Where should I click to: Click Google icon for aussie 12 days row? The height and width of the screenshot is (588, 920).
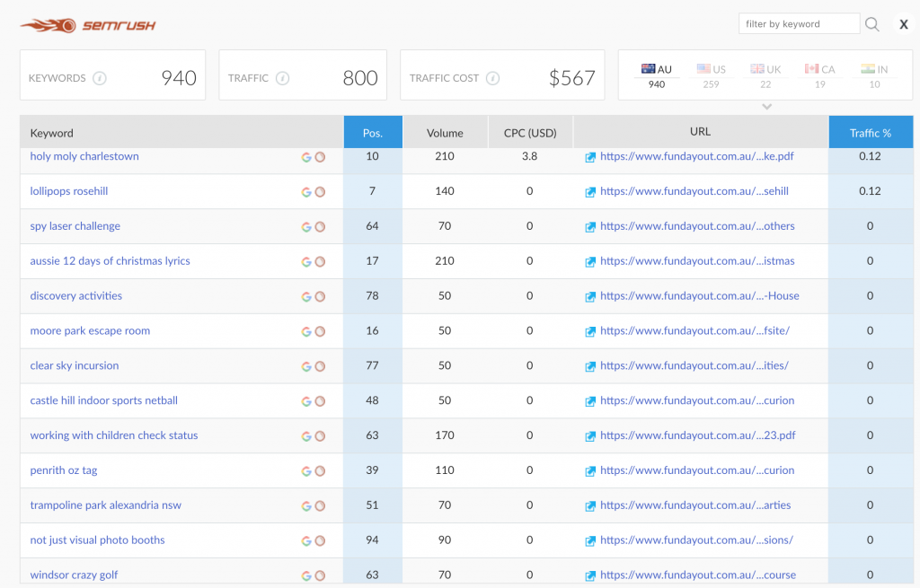click(x=306, y=261)
